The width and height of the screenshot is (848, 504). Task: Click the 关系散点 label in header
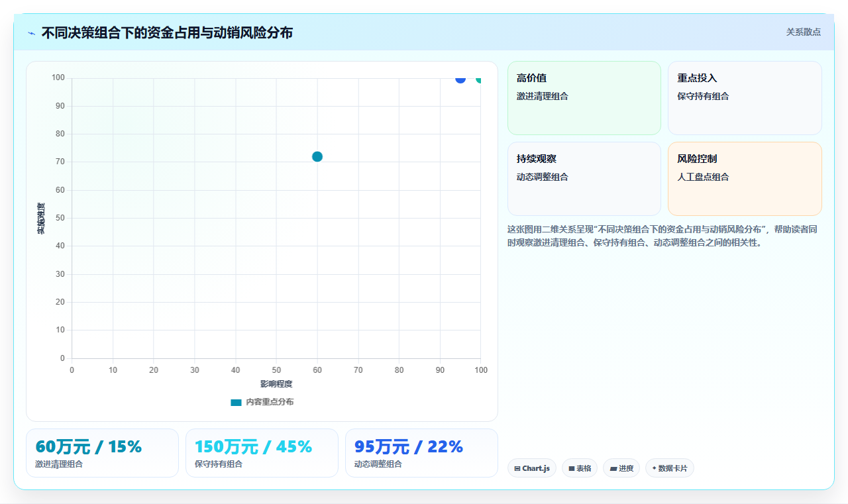point(803,32)
